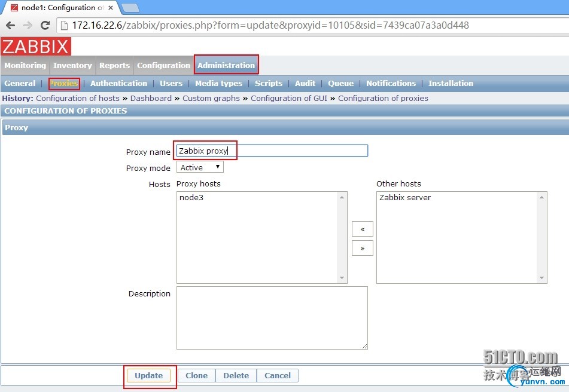The width and height of the screenshot is (569, 392).
Task: Click the browser forward arrow
Action: click(28, 25)
